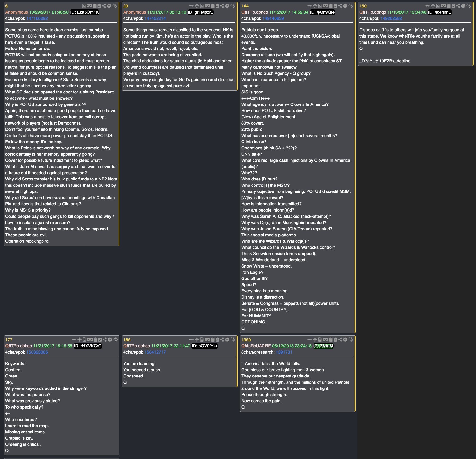Open 4chan/pol link 147452214
The width and height of the screenshot is (476, 459).
(x=155, y=18)
